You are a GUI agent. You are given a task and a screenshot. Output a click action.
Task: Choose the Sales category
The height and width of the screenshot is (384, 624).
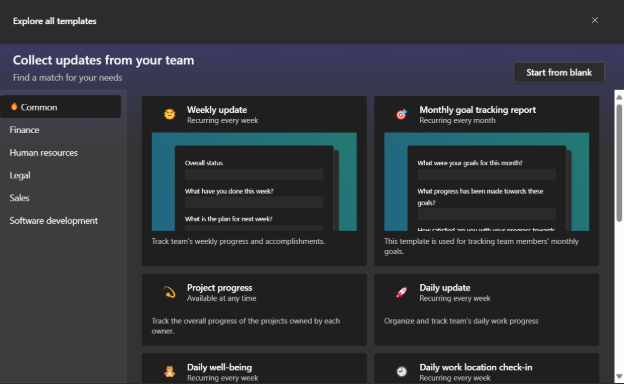click(x=20, y=198)
